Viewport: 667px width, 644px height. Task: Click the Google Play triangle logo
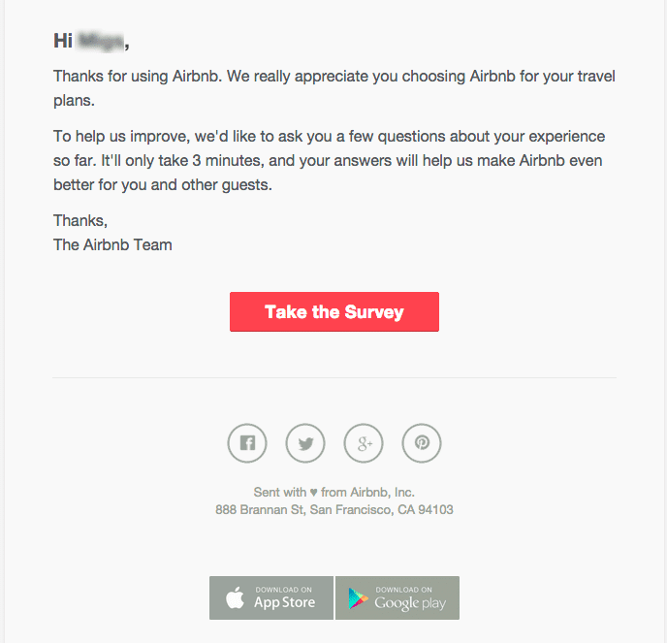[x=361, y=598]
